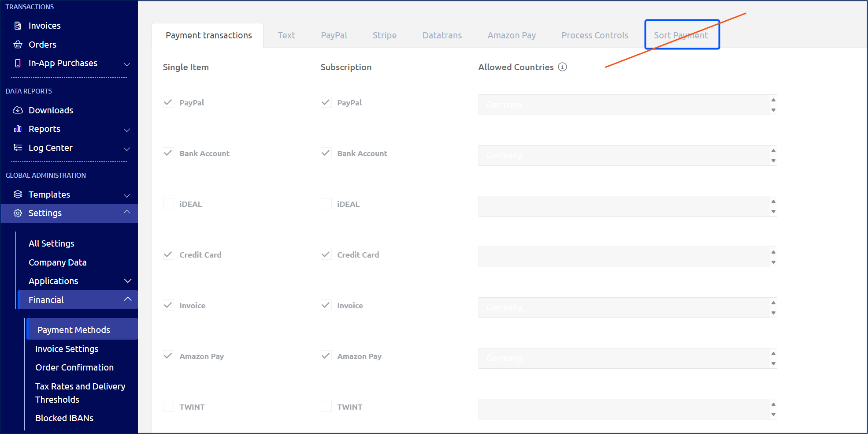Click Invoice countries scroll down arrow
Screen dimensions: 868x434
pyautogui.click(x=773, y=313)
